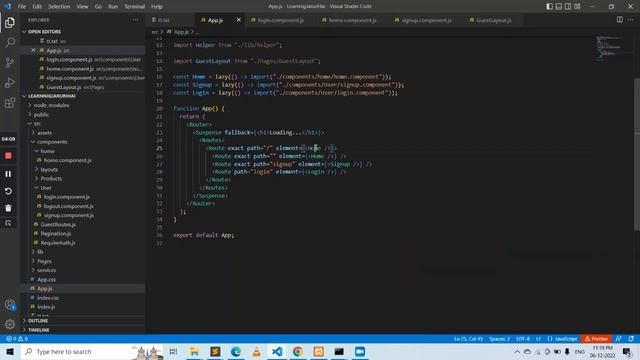Viewport: 640px width, 360px height.
Task: Open index.css in the file tree
Action: (48, 298)
